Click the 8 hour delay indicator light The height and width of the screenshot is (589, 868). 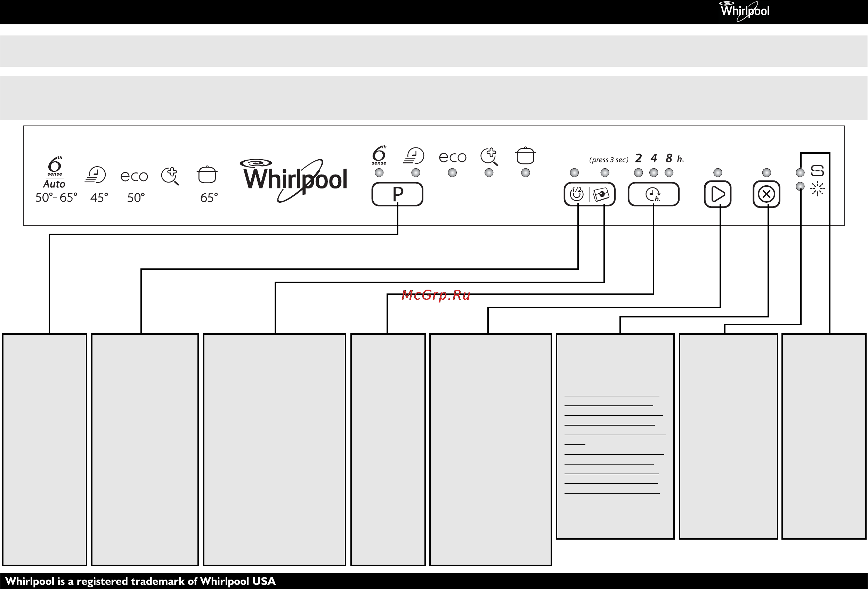click(x=669, y=172)
